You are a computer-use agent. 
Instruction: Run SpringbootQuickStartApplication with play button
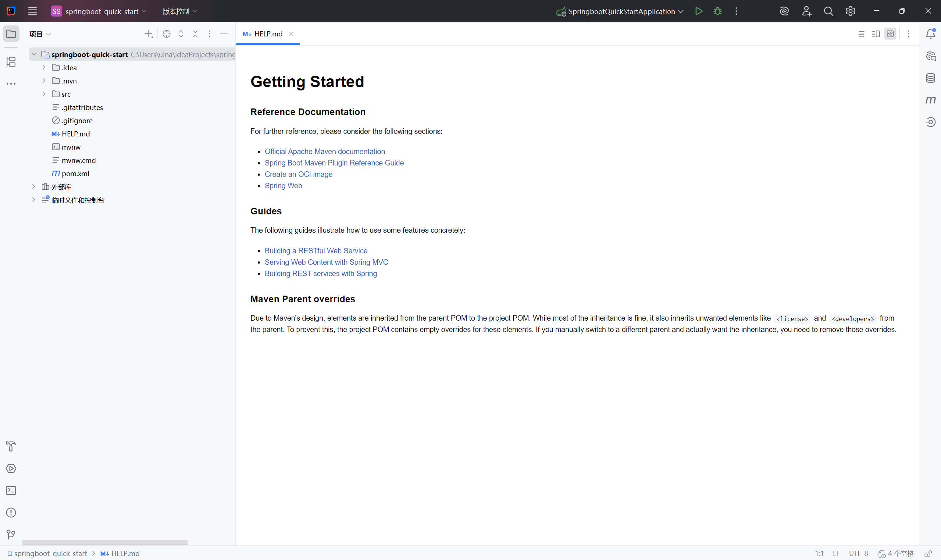coord(698,11)
